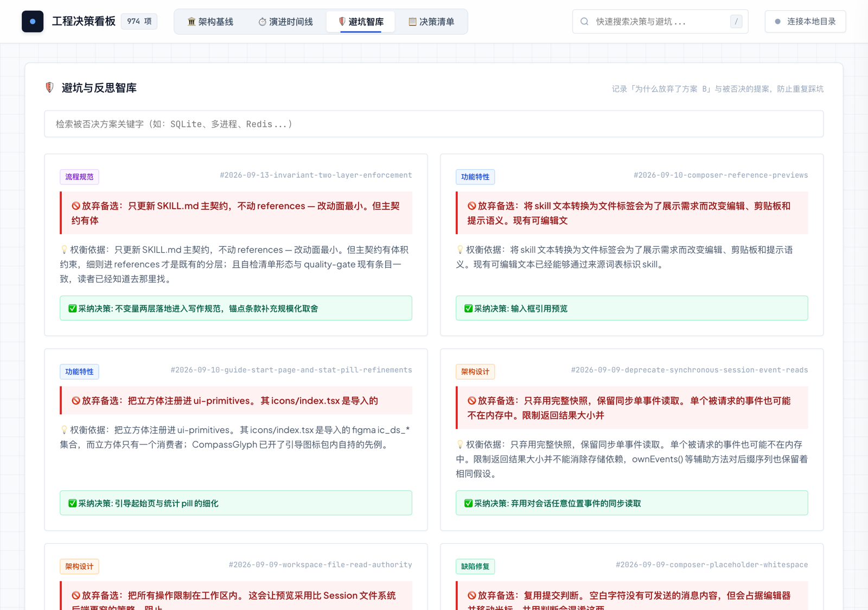
Task: Click 采纳决策: 输入框引用预览 box
Action: 631,308
